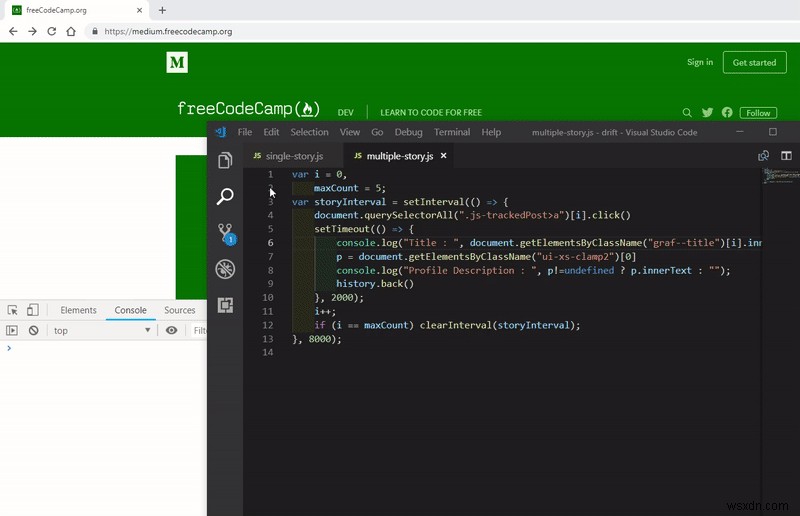The image size is (800, 516).
Task: Open the Terminal menu in VS Code
Action: pos(452,132)
